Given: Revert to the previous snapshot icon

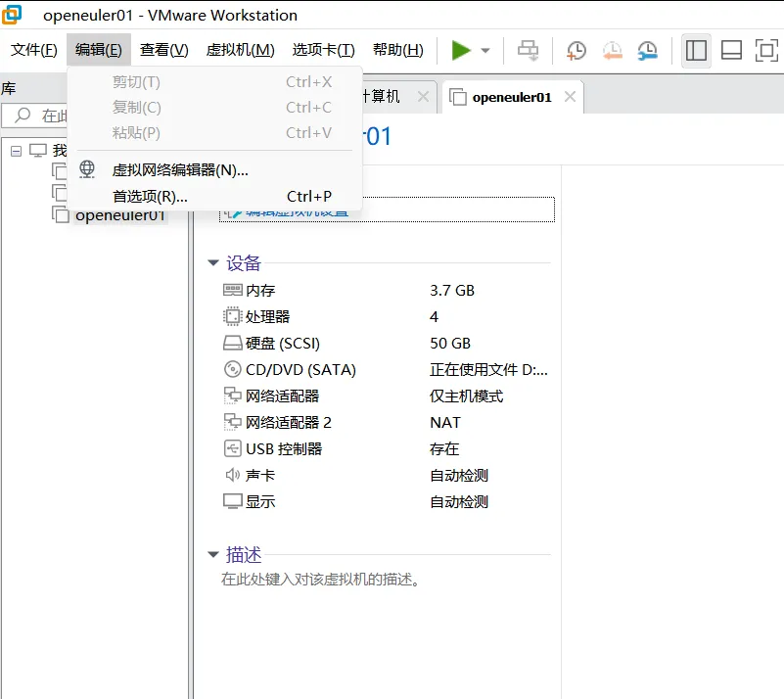Looking at the screenshot, I should pyautogui.click(x=612, y=51).
